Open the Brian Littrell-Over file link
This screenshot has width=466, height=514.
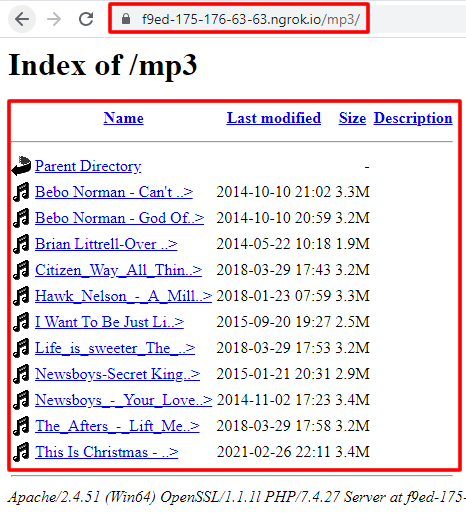pos(106,244)
